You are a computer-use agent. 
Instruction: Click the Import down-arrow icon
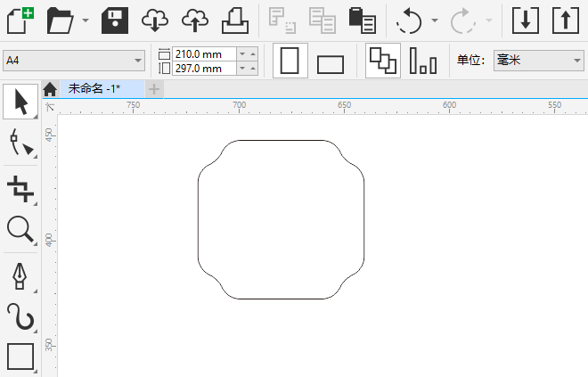coord(525,20)
